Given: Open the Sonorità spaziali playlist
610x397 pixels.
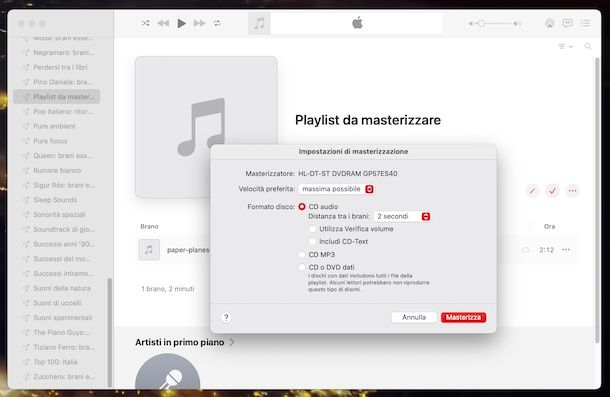Looking at the screenshot, I should pos(57,214).
